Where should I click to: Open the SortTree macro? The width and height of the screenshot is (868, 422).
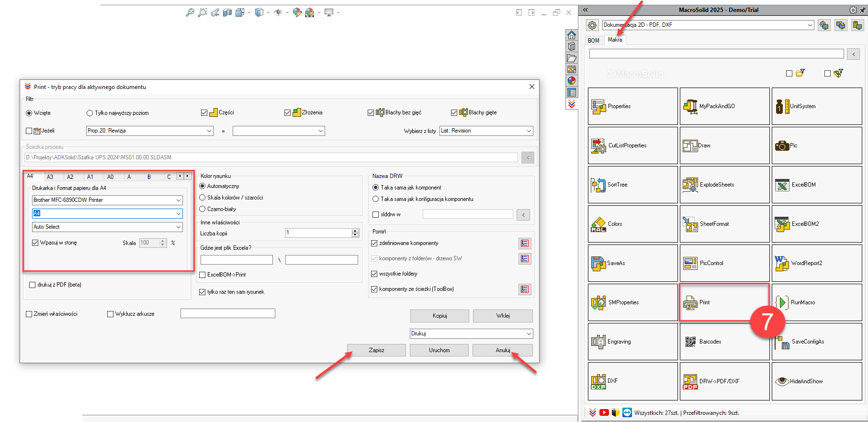point(632,185)
